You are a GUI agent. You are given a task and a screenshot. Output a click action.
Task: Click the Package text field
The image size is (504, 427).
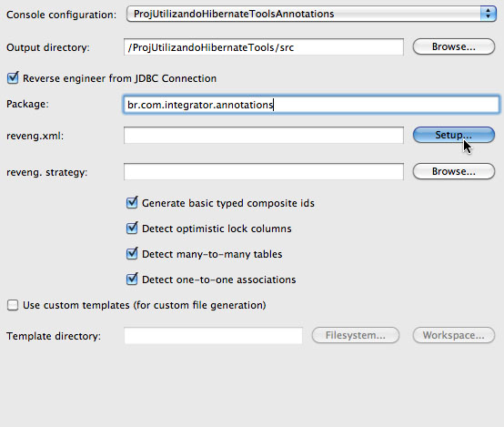pyautogui.click(x=311, y=105)
